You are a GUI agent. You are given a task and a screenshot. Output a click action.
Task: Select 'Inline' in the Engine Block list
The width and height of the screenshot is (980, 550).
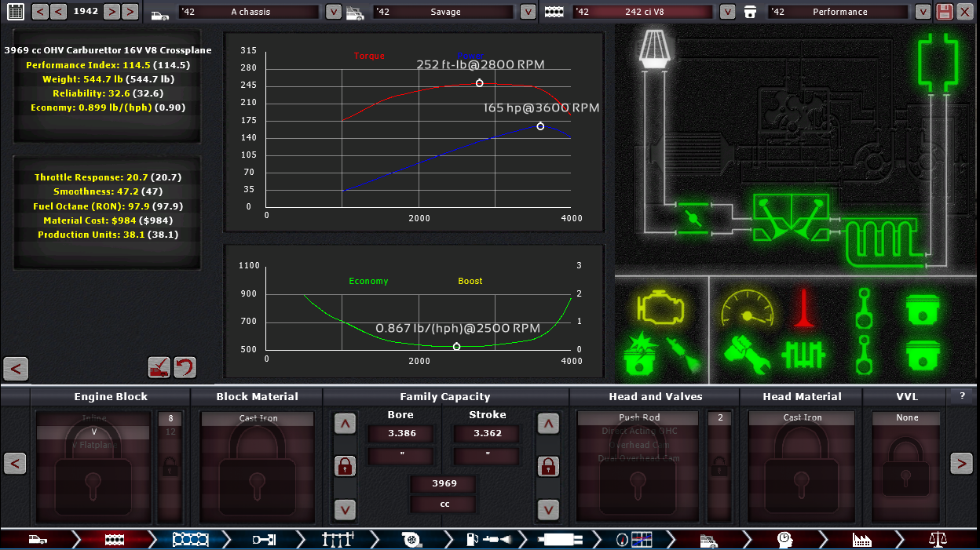[x=93, y=419]
